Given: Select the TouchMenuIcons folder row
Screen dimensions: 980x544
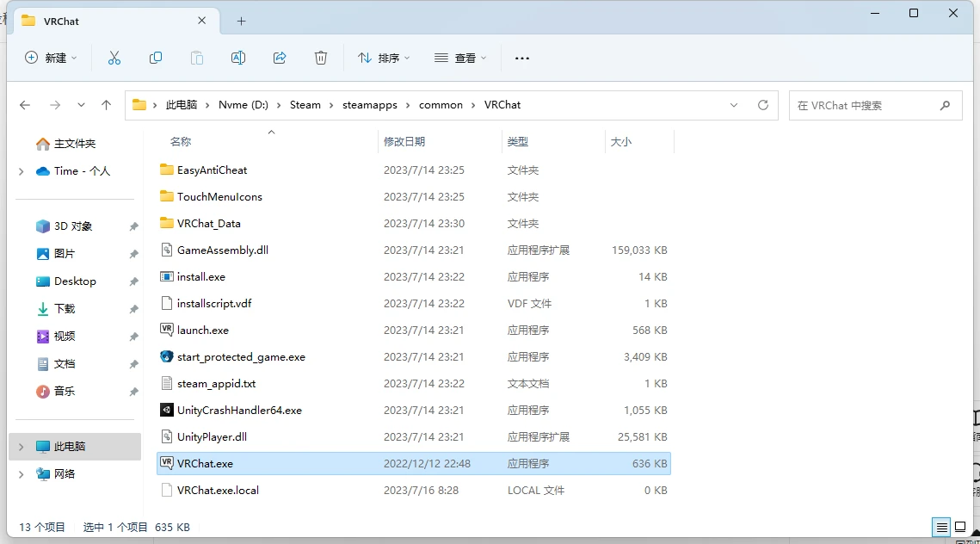Looking at the screenshot, I should coord(414,196).
